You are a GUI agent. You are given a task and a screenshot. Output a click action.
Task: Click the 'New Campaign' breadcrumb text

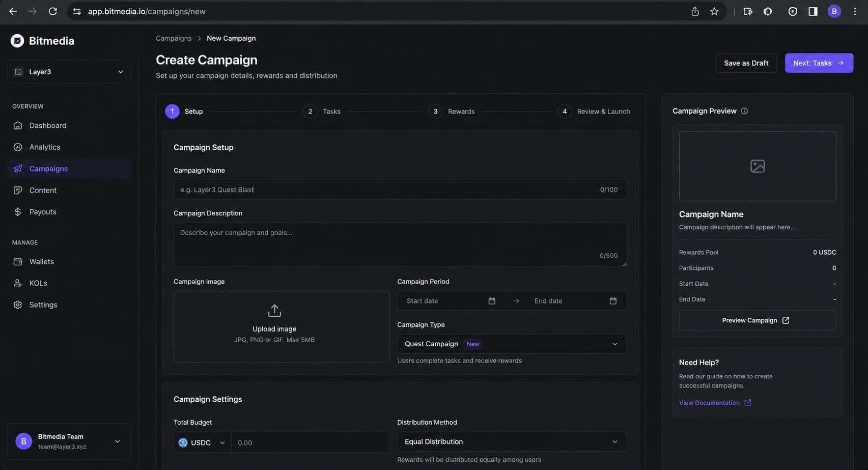tap(231, 38)
